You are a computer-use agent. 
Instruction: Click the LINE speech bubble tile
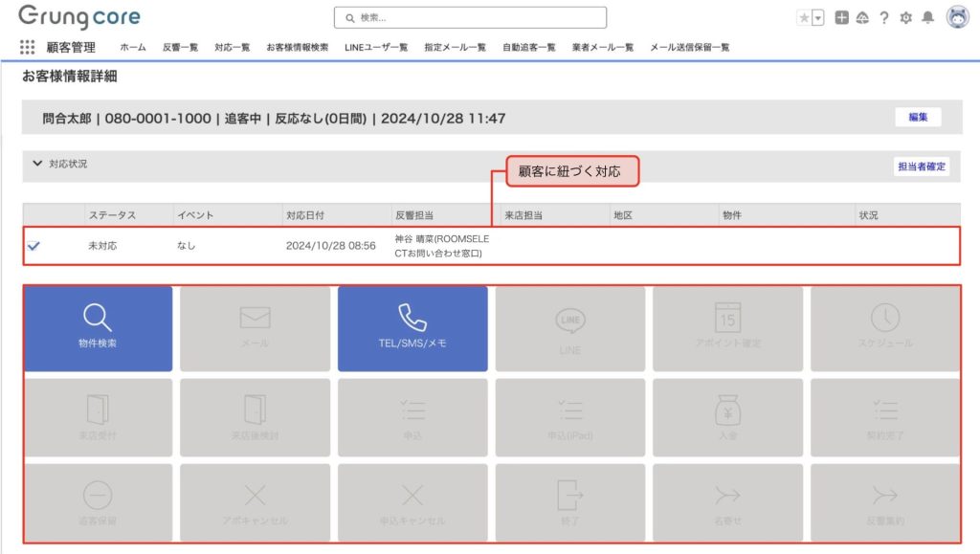tap(569, 328)
